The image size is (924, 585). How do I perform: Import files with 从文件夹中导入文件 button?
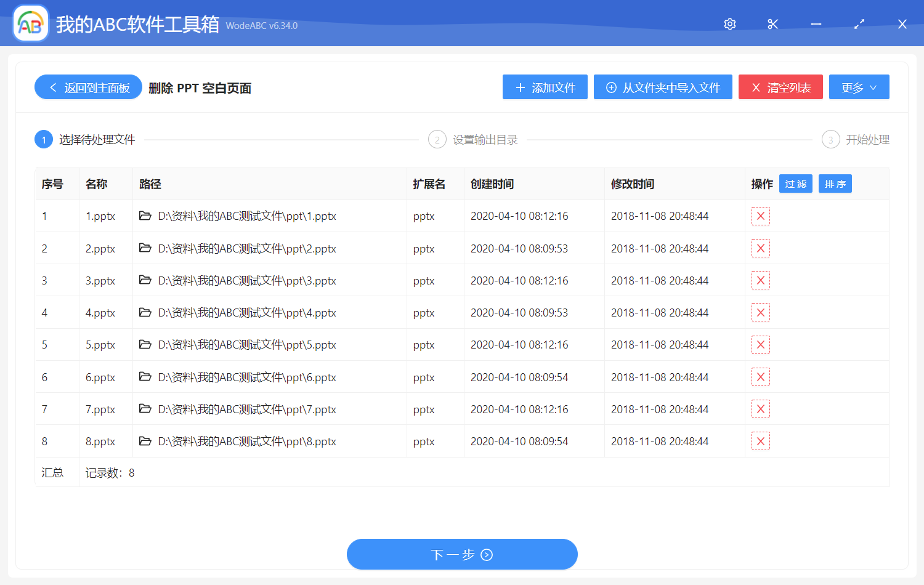[x=663, y=87]
